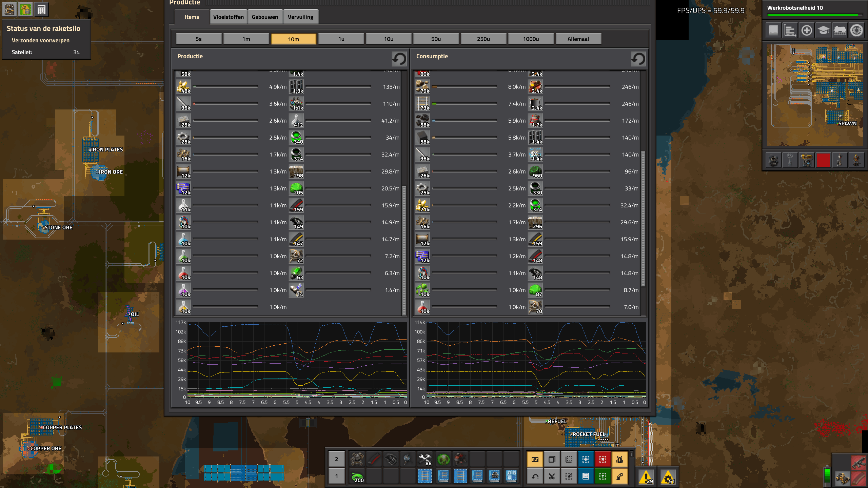Switch to quickbar row 1
The image size is (868, 488).
coord(337,476)
